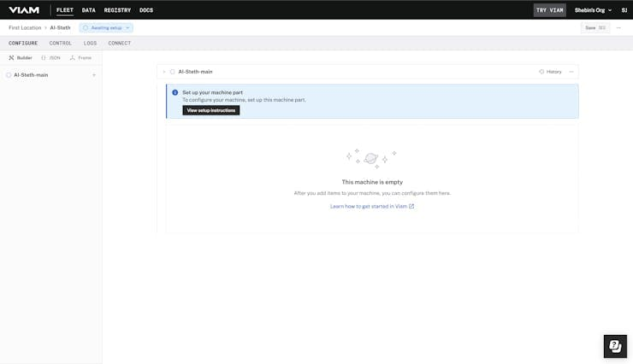Click the TRY VIAM button
The image size is (633, 364).
click(x=549, y=10)
